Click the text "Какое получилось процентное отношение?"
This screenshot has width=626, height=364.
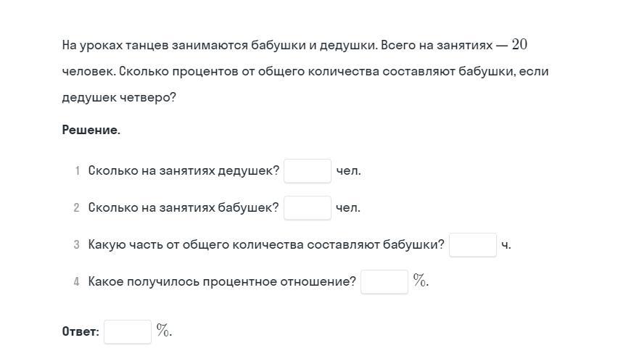222,282
